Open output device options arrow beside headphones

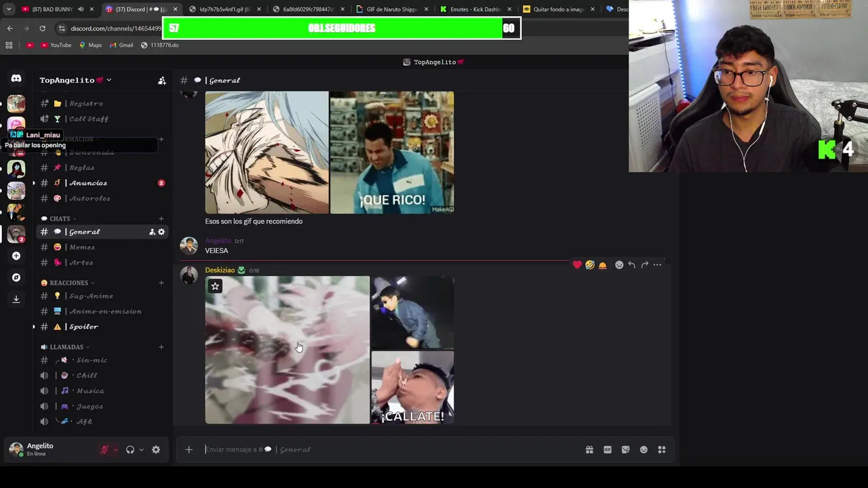coord(141,449)
